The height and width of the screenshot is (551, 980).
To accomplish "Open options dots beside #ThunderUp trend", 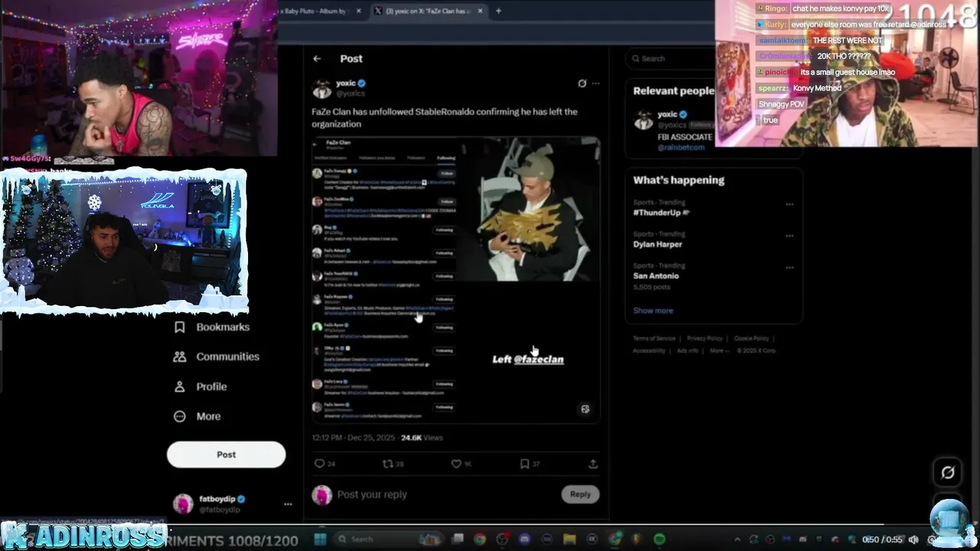I will pos(789,204).
